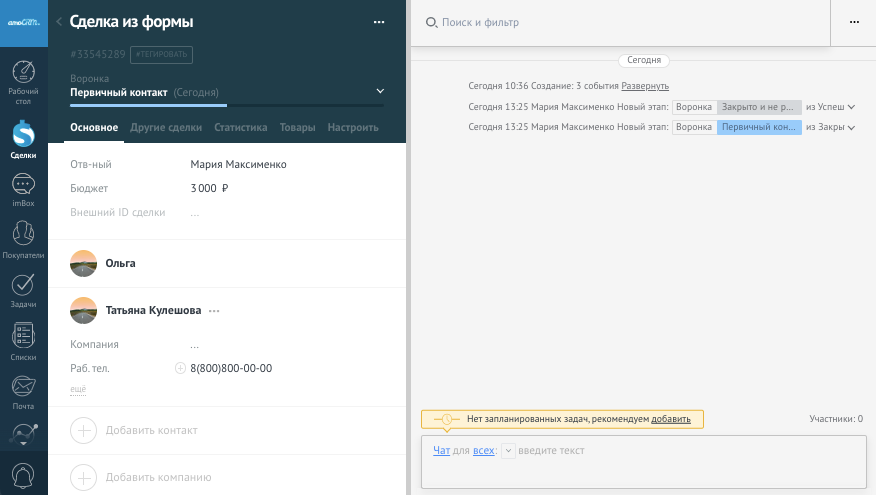This screenshot has width=876, height=495.
Task: Switch to Другие сделки tab
Action: click(x=166, y=128)
